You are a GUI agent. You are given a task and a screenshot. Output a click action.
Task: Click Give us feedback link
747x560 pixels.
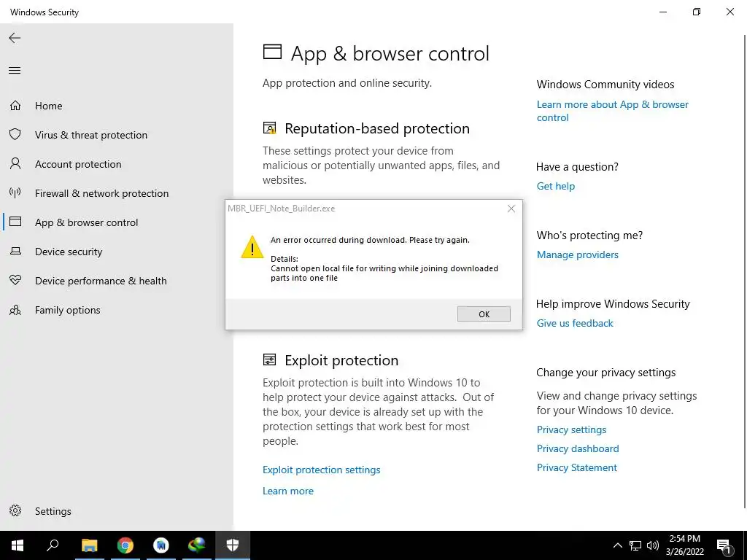575,323
